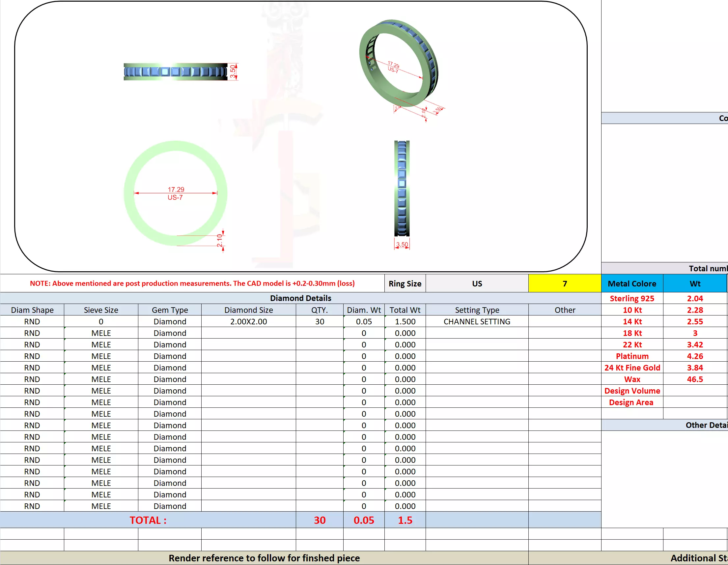
Task: Click the red production measurements note
Action: (192, 283)
